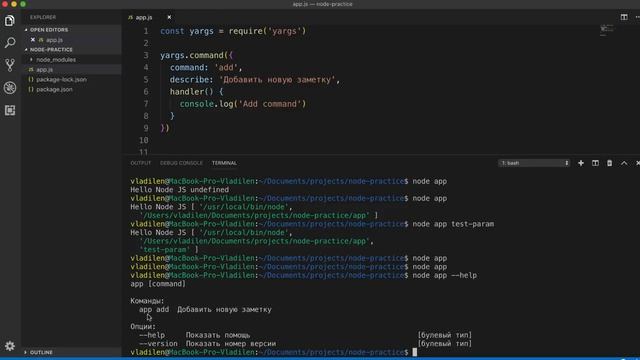Click the editor minimap
The height and width of the screenshot is (360, 640).
[x=607, y=31]
